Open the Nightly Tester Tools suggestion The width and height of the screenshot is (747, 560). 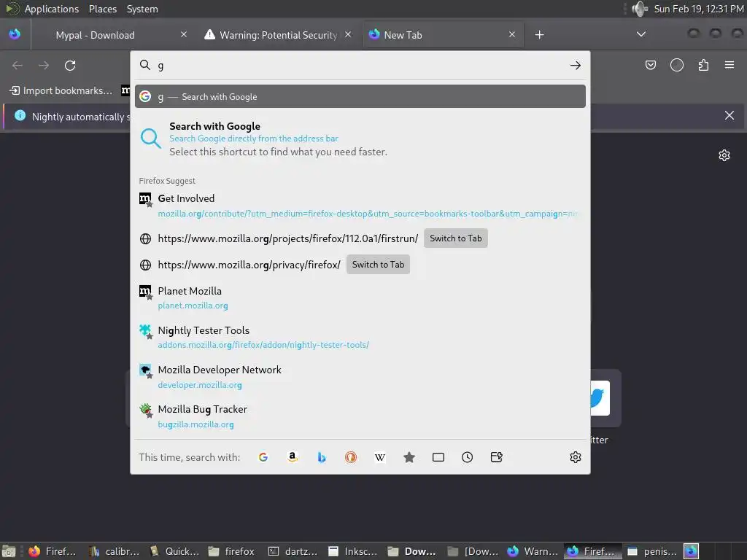(360, 337)
